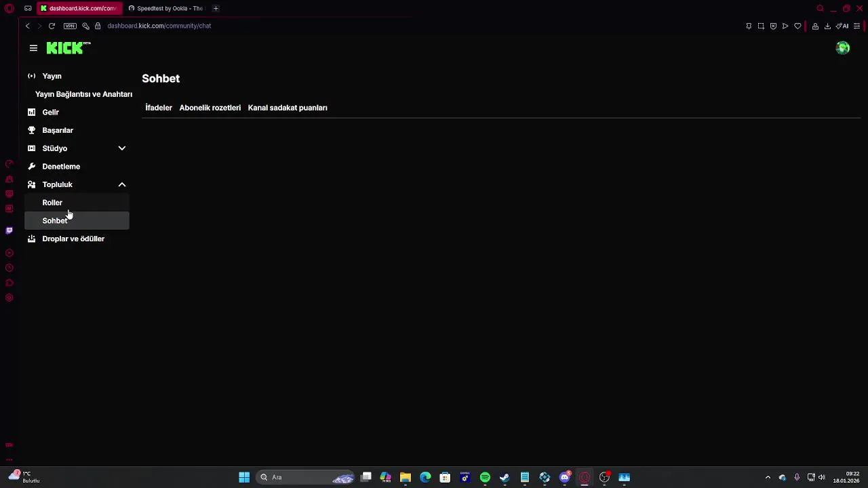The height and width of the screenshot is (488, 868).
Task: Click the Gelir chart icon
Action: 31,112
